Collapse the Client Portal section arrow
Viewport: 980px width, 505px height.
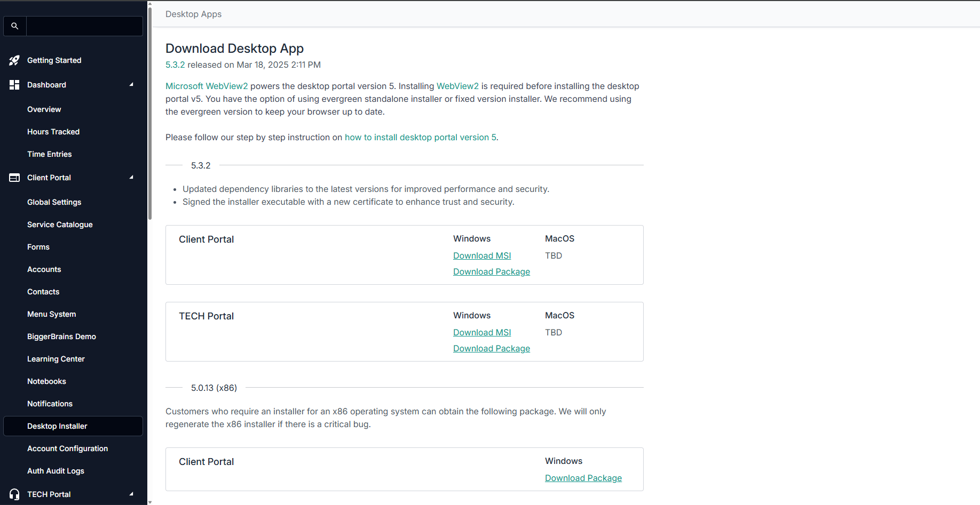(131, 178)
